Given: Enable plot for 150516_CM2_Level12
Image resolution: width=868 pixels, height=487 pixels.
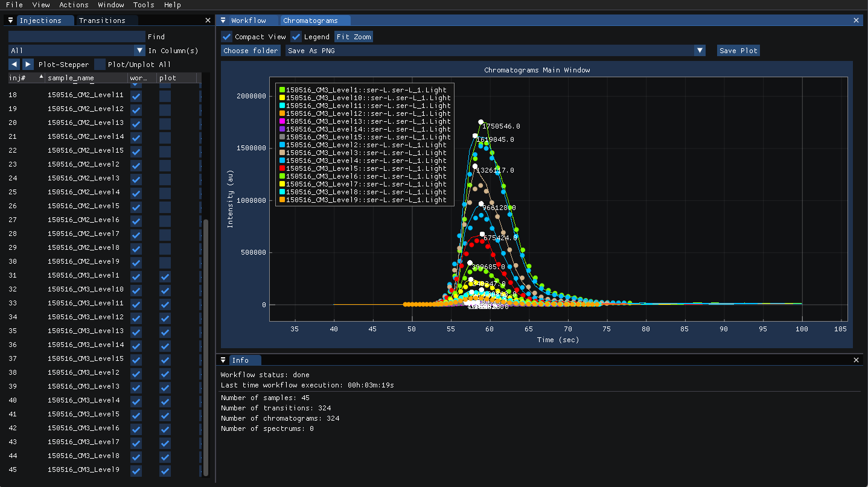Looking at the screenshot, I should click(165, 110).
